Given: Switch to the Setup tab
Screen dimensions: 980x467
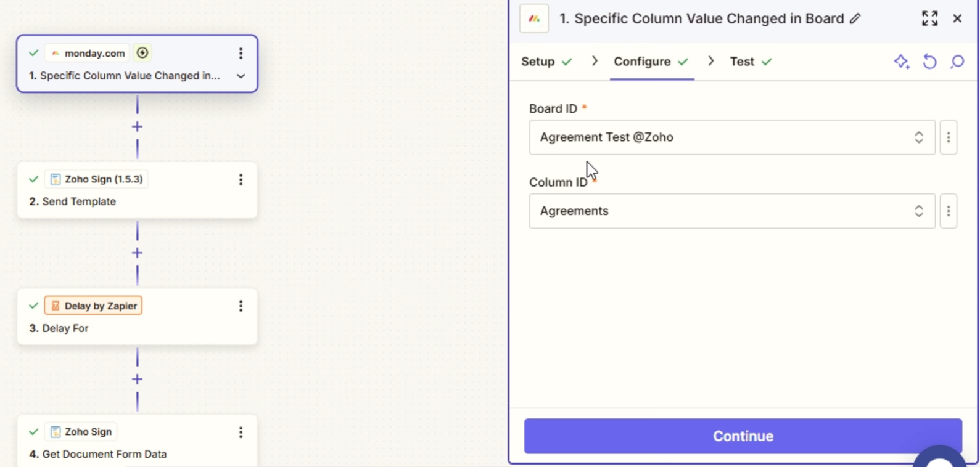Looking at the screenshot, I should (x=546, y=62).
